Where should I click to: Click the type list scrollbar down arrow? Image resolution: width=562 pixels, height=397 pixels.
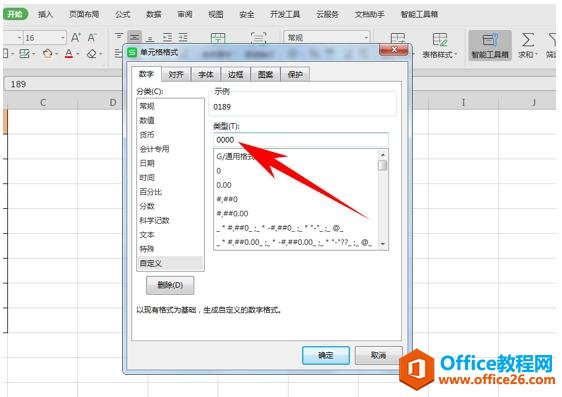coord(383,244)
